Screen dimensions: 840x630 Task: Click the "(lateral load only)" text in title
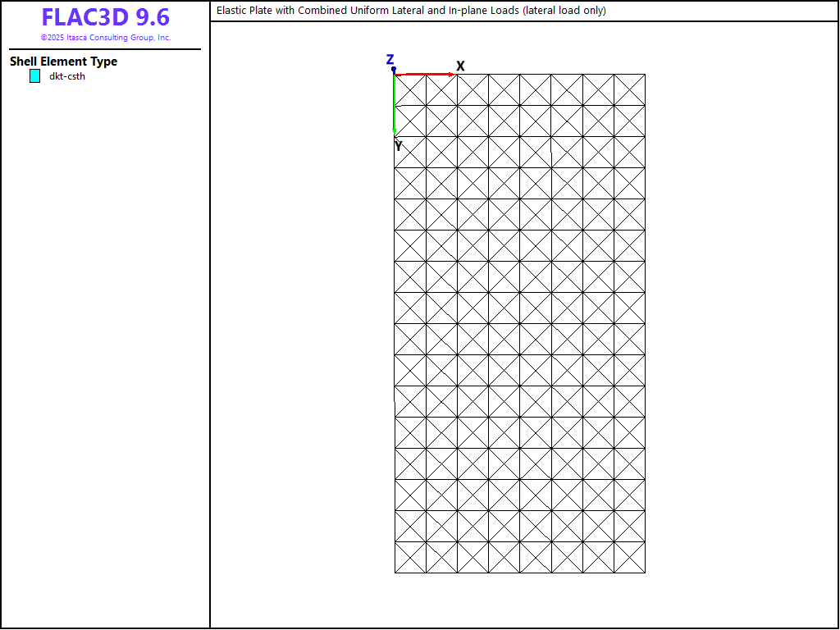pyautogui.click(x=564, y=11)
